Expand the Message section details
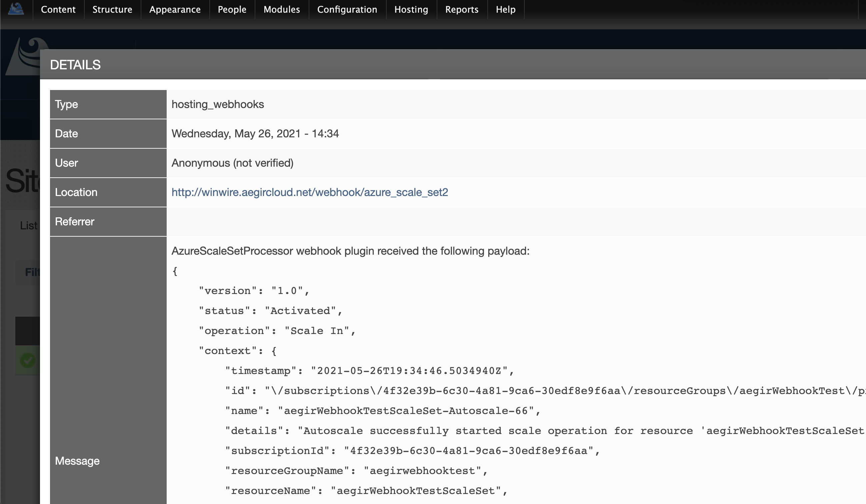Viewport: 866px width, 504px height. tap(77, 461)
